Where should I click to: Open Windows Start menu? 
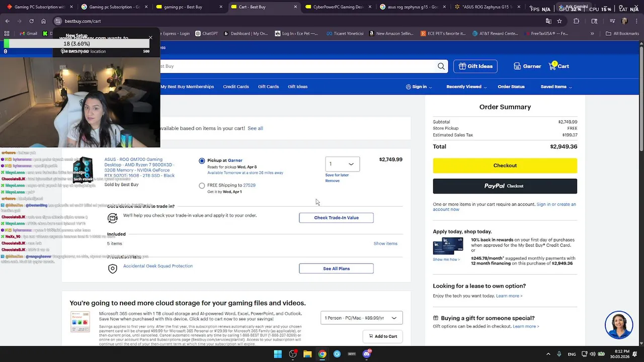(278, 354)
